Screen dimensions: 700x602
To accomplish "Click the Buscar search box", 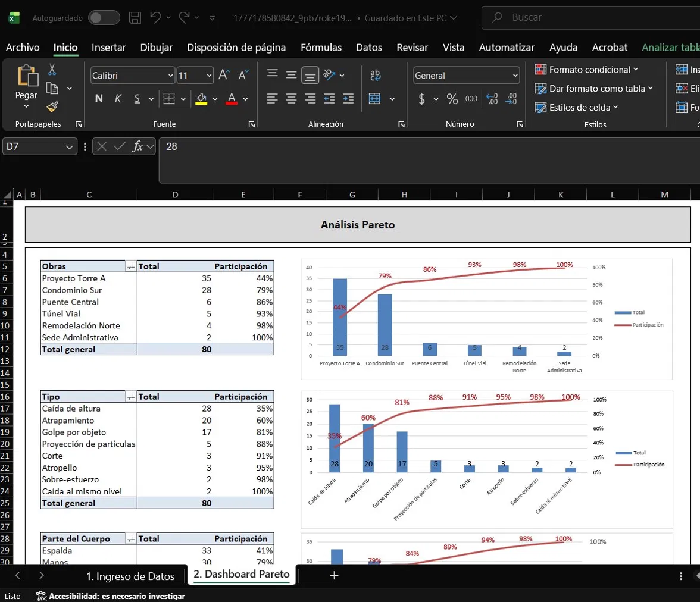I will coord(590,18).
